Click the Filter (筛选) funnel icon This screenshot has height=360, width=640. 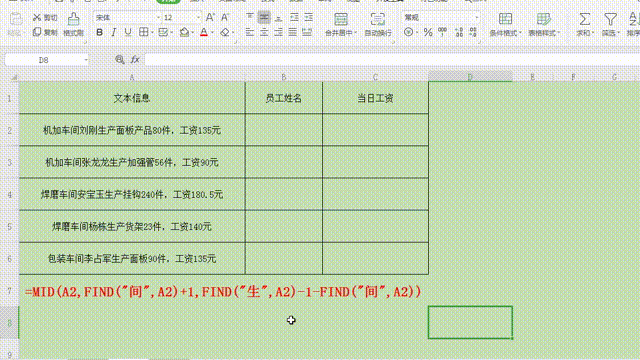click(610, 19)
